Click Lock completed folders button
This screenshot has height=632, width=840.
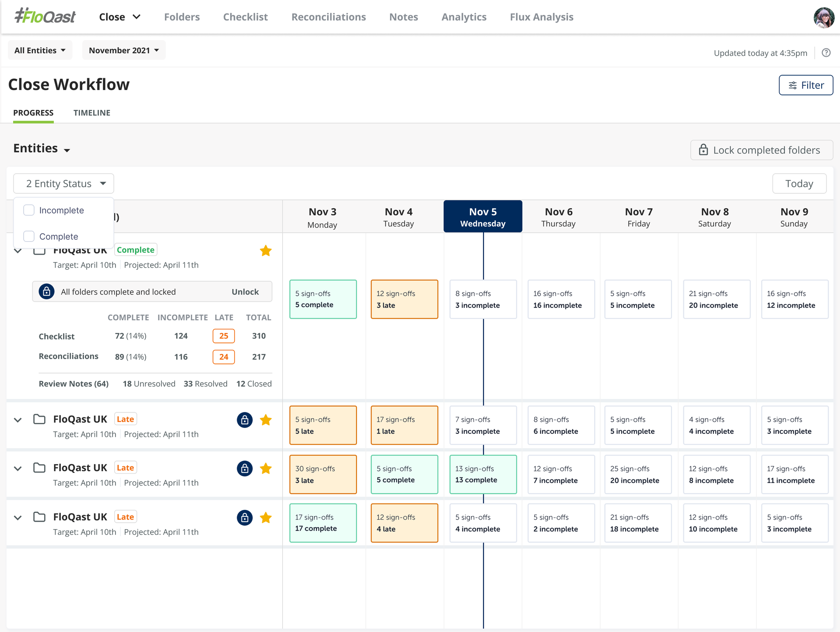pos(762,150)
